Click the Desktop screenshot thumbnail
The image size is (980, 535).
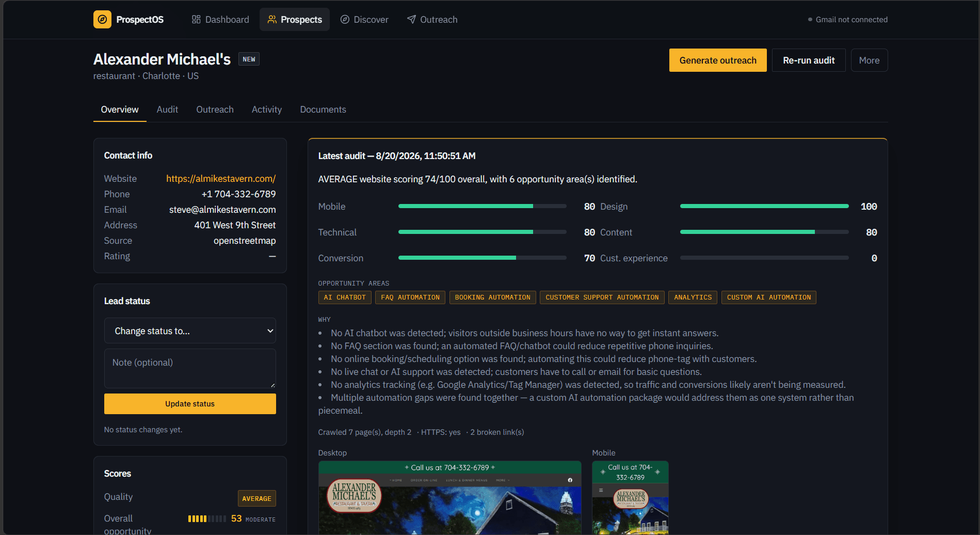449,498
